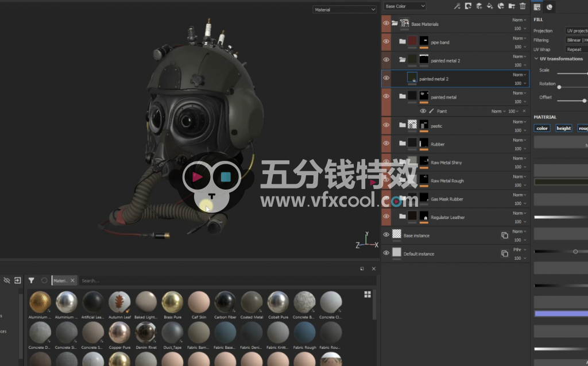Remove the Materi.. filter tag
Screen dimensions: 588x366
pos(73,280)
